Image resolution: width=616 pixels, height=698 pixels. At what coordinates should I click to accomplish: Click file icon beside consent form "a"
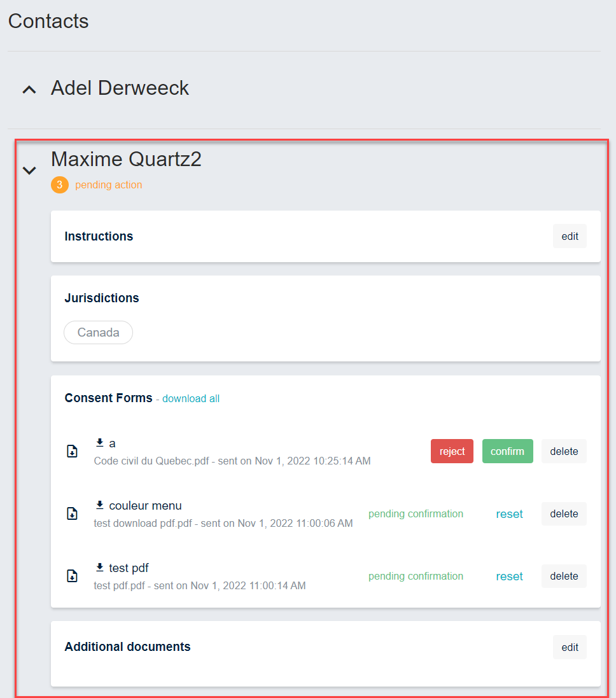click(x=73, y=451)
